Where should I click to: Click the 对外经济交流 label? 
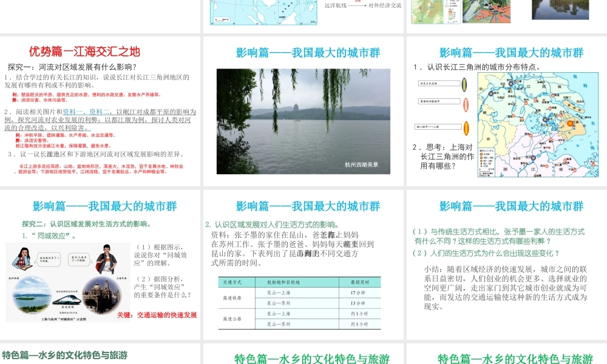385,6
